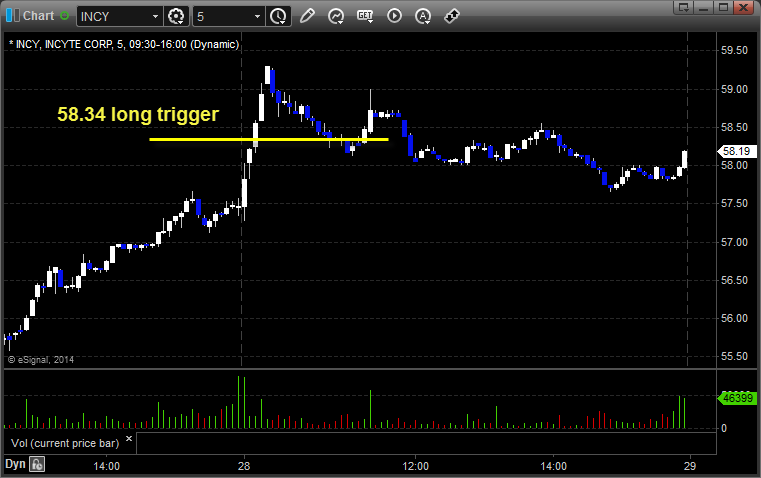Click the blue Chart window link bars icon
761x478 pixels.
(x=13, y=16)
